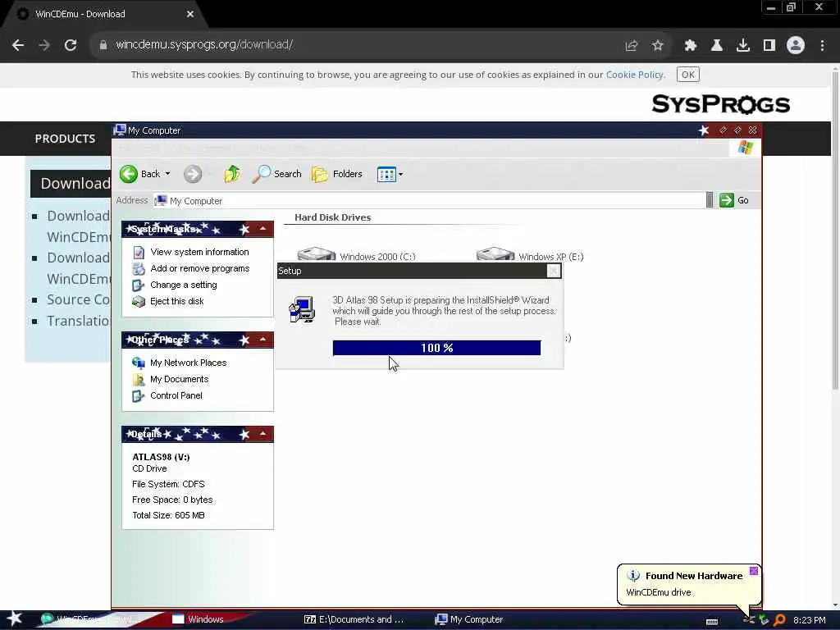Click the WinCDEmu - Download browser tab
This screenshot has height=630, width=840.
(102, 14)
